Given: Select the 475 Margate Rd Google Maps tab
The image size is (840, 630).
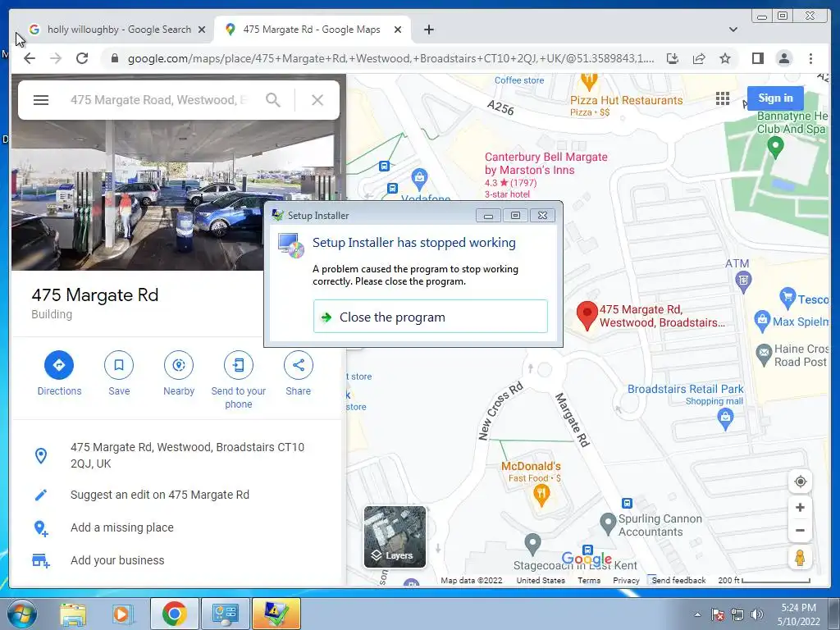Looking at the screenshot, I should point(311,30).
